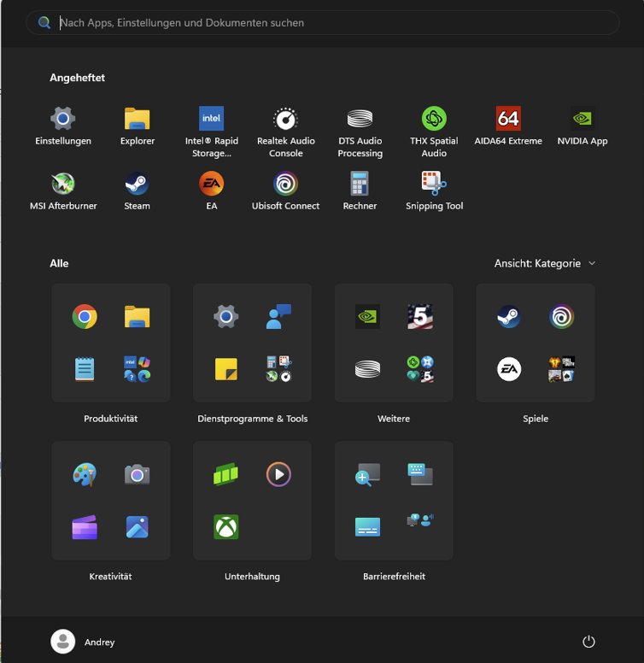Open Settings gear in Dienstprogramme & Tools
This screenshot has height=663, width=644.
pyautogui.click(x=226, y=316)
